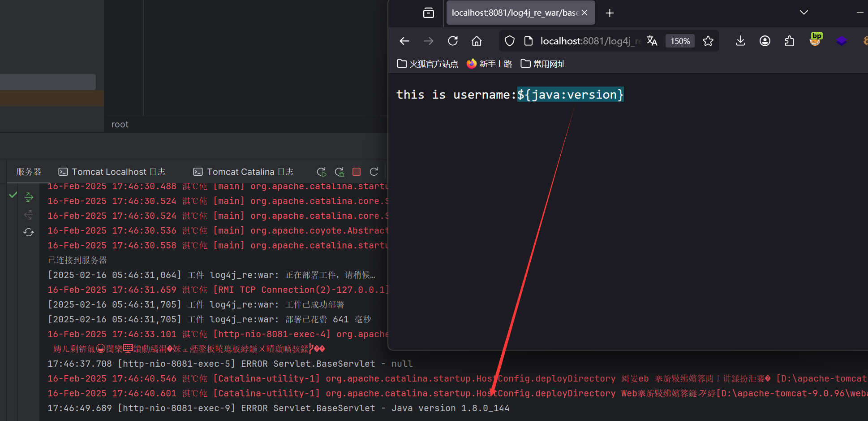Open the Firefox account icon
Image resolution: width=868 pixels, height=421 pixels.
click(765, 41)
